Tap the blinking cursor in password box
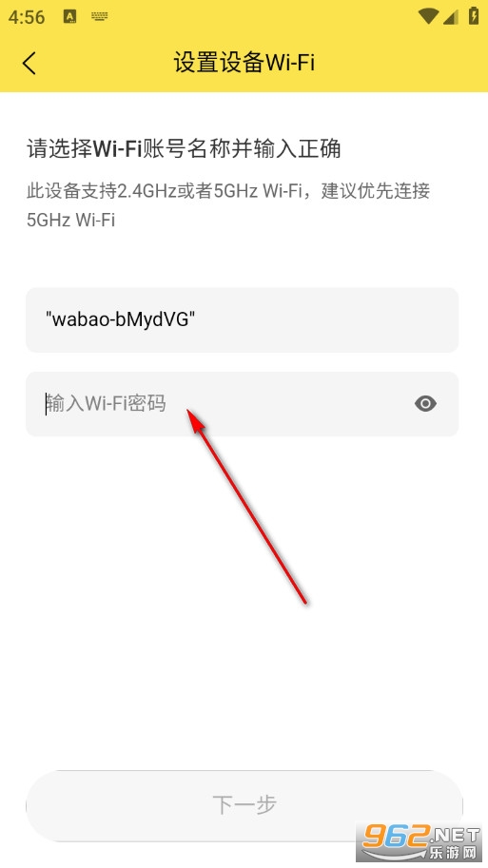The width and height of the screenshot is (488, 868). click(46, 403)
